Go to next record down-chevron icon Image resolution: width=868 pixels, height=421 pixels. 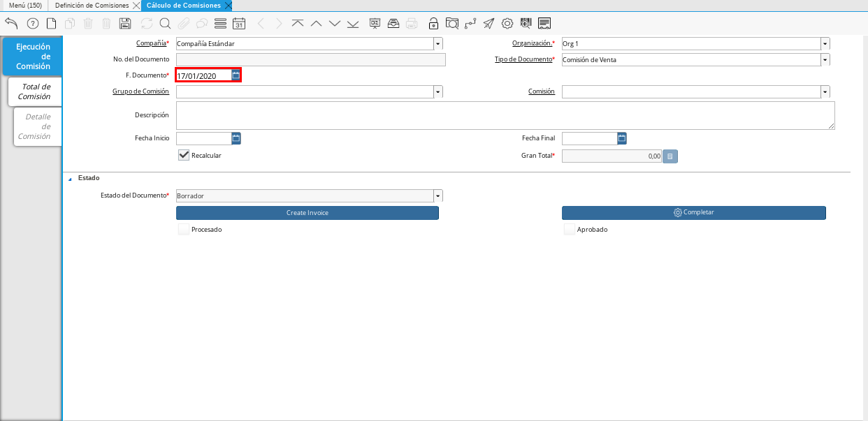pos(334,23)
